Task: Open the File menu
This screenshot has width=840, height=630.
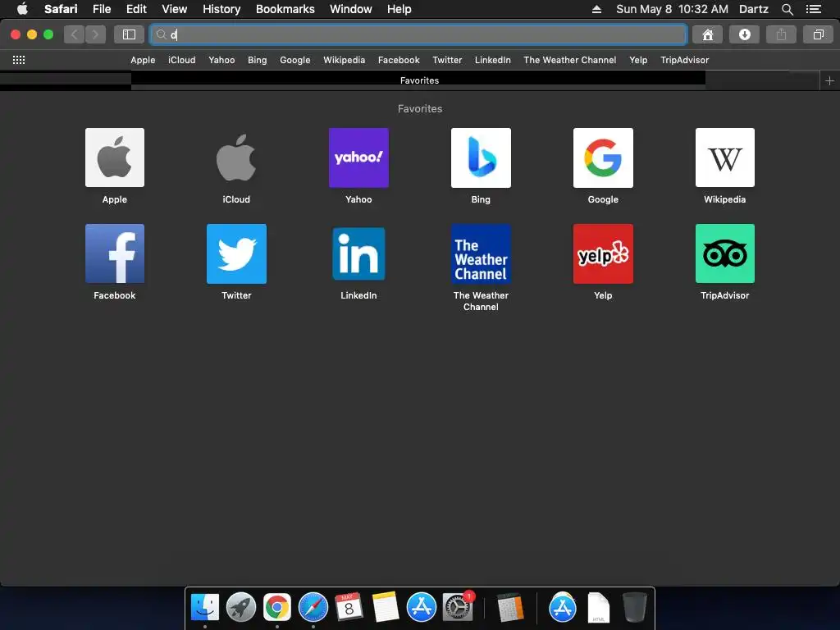Action: [x=101, y=9]
